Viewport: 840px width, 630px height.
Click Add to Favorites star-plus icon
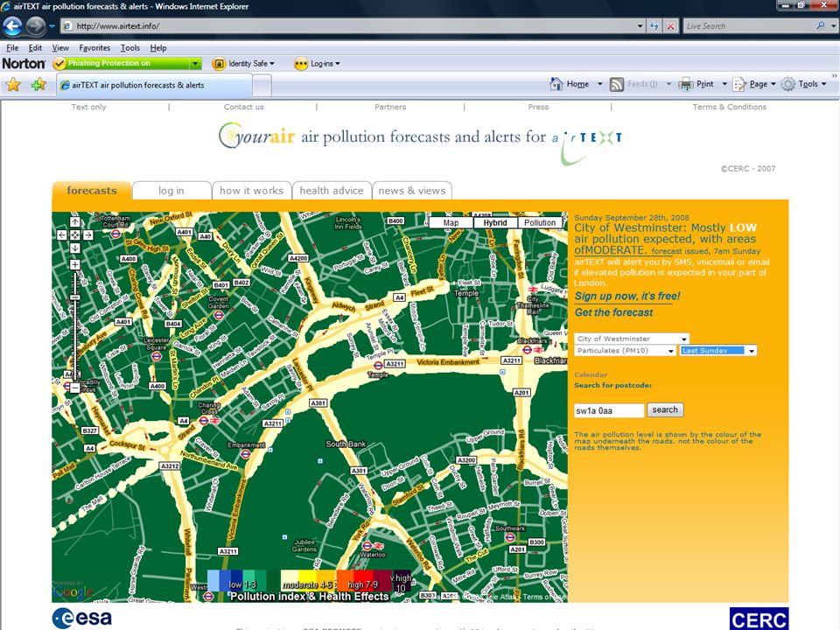point(38,84)
